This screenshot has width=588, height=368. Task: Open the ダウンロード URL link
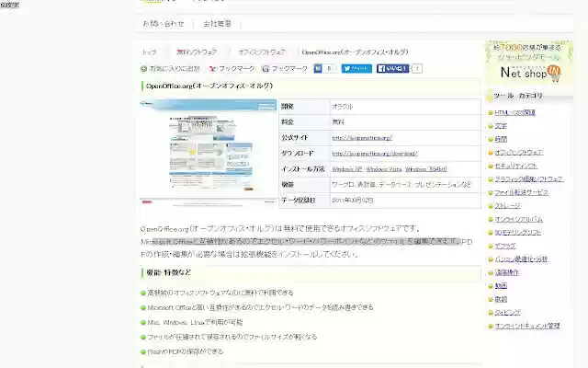(375, 154)
